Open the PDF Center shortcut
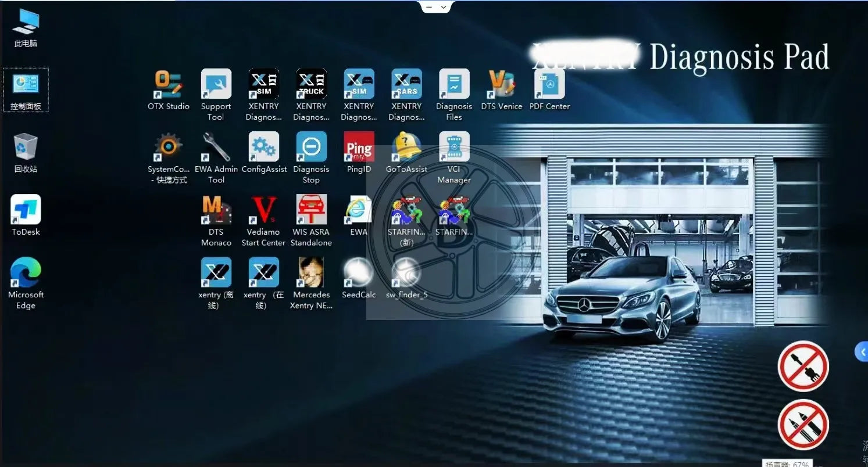 549,90
